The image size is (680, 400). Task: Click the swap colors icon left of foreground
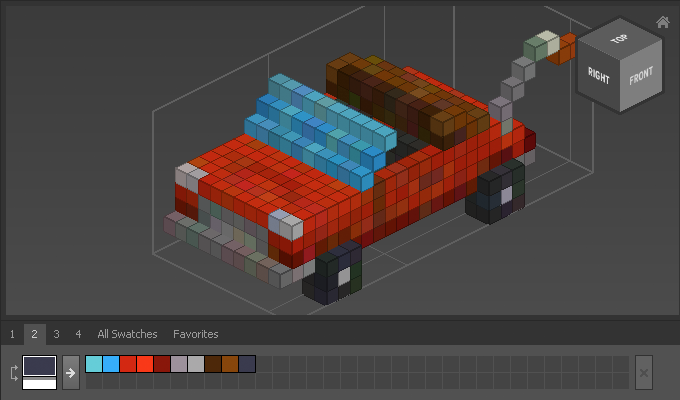tap(13, 372)
